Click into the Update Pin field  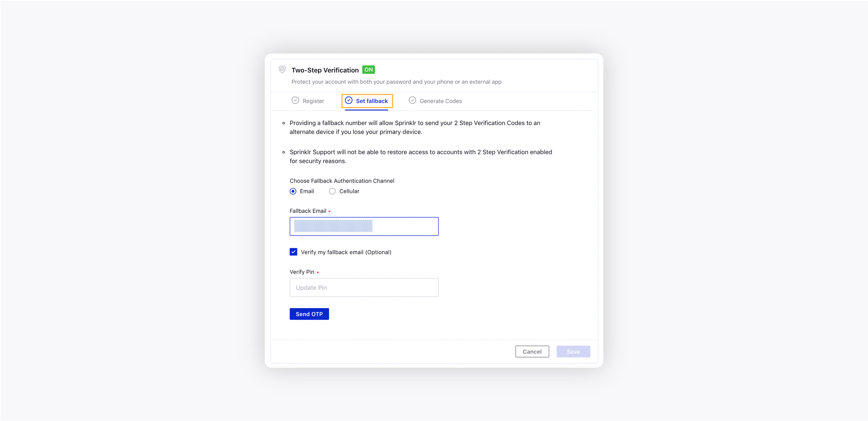tap(364, 287)
